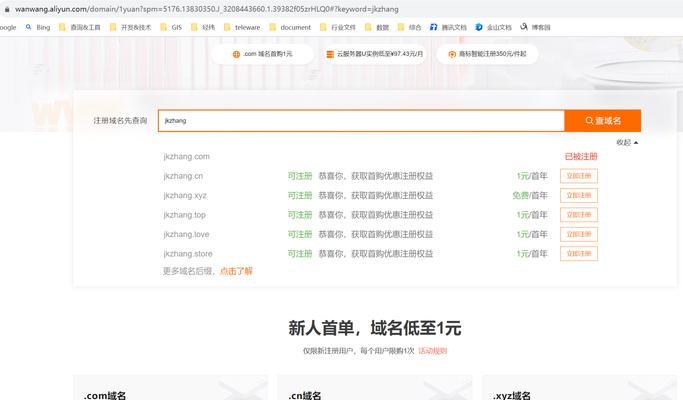
Task: Open the Bing bookmark
Action: click(38, 27)
